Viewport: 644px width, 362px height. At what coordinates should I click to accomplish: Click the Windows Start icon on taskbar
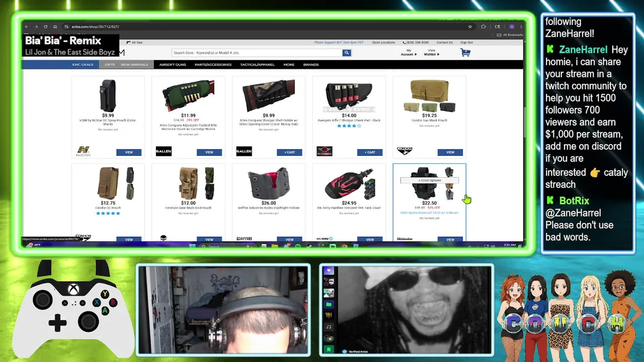192,246
